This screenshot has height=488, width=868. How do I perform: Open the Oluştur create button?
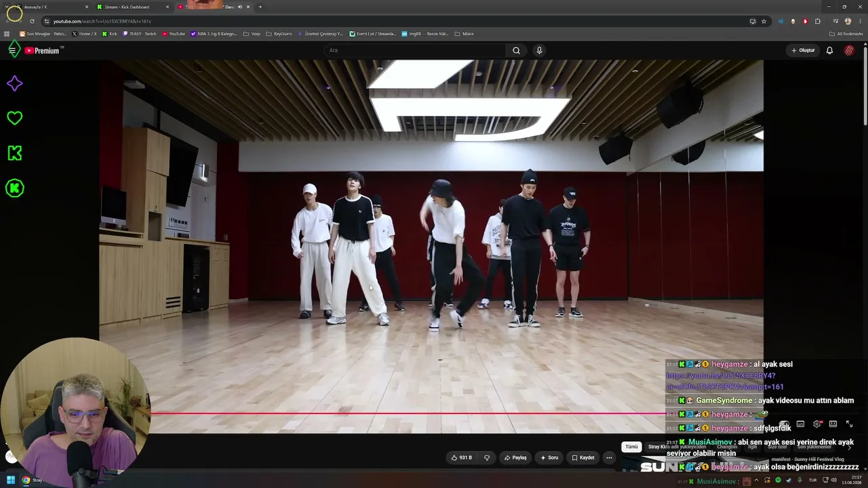click(803, 50)
